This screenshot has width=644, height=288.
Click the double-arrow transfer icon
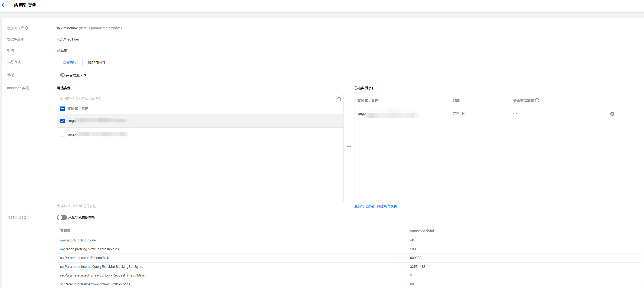coord(349,146)
